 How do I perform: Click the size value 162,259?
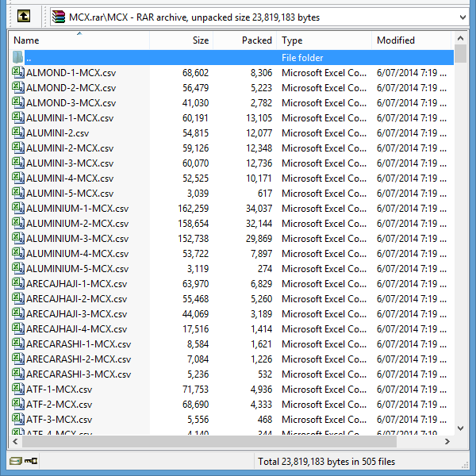tap(194, 209)
